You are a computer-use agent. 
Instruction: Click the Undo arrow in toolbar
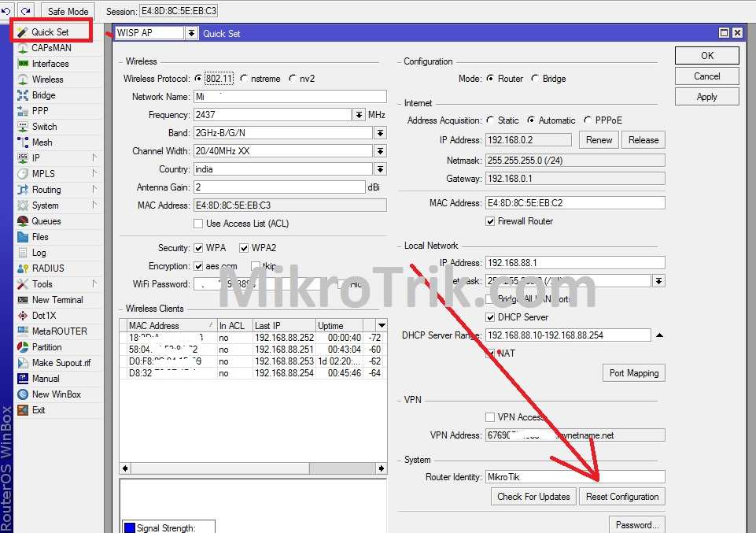click(x=6, y=10)
